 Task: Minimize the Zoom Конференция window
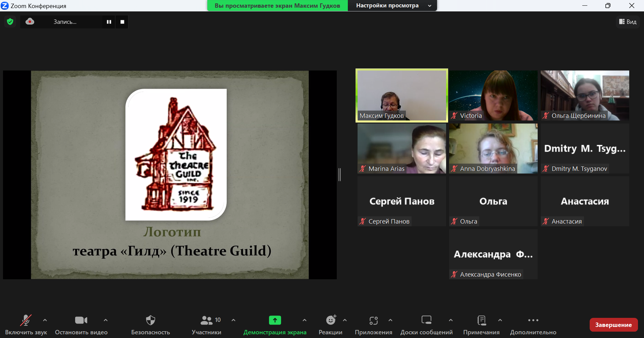[x=585, y=6]
